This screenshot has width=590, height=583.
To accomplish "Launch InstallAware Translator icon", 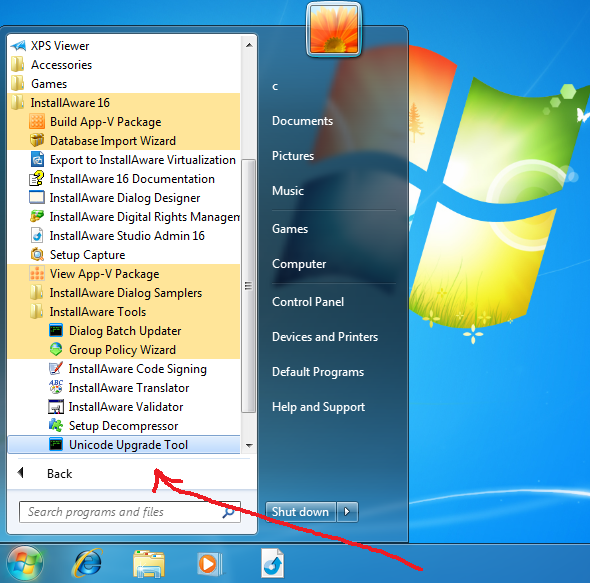I will (x=56, y=388).
